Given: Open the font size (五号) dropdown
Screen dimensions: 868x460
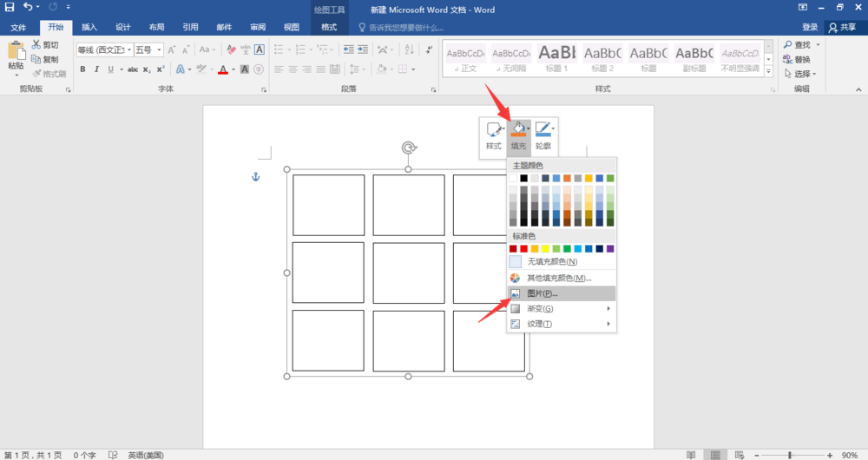Looking at the screenshot, I should [x=159, y=50].
